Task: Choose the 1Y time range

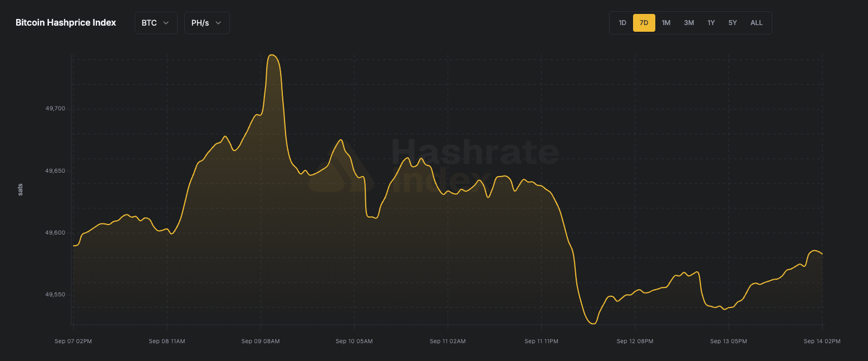Action: point(711,23)
